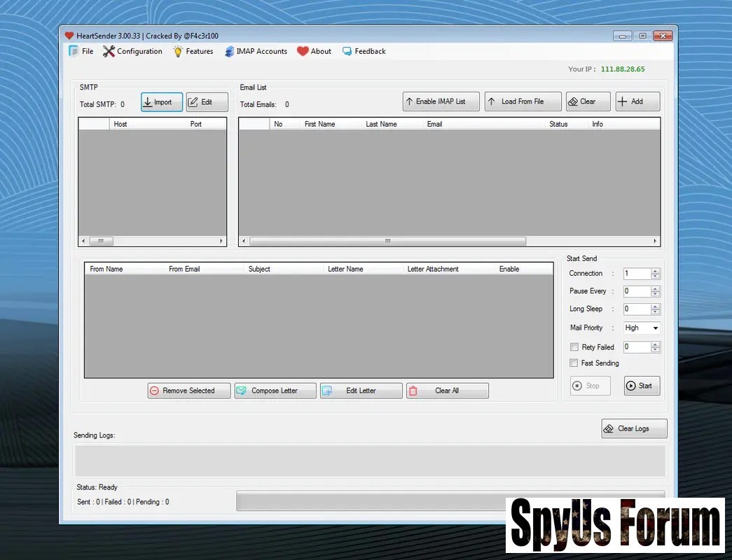The height and width of the screenshot is (560, 732).
Task: Click inside the Long Sleep input field
Action: click(x=636, y=309)
